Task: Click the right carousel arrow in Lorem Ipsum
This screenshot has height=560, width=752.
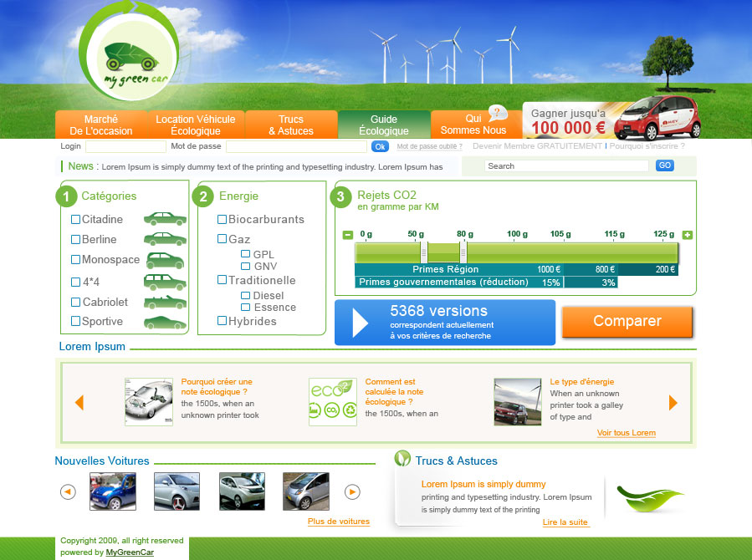Action: tap(673, 403)
